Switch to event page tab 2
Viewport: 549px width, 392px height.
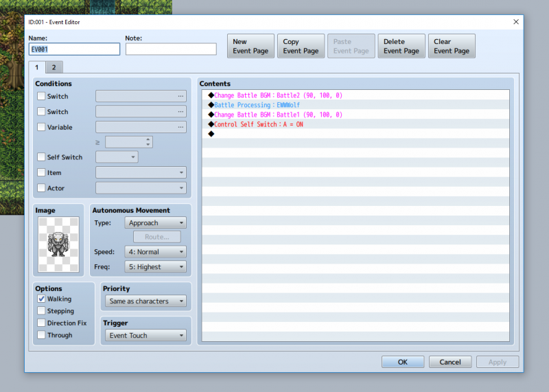click(54, 67)
